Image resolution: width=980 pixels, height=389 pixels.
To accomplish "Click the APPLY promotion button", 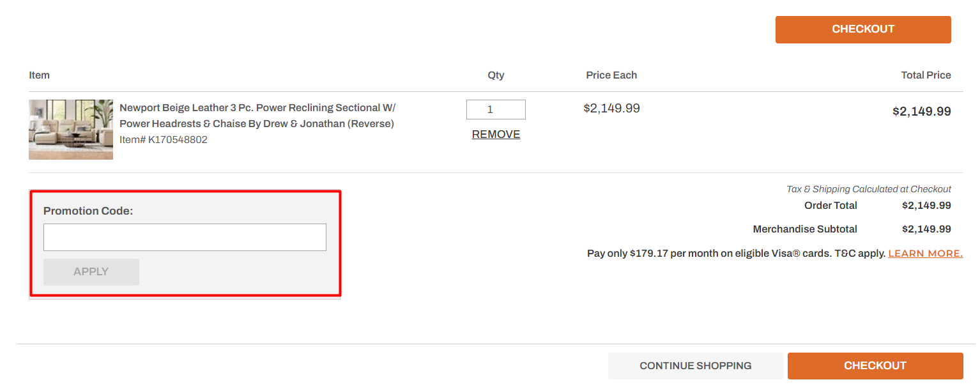I will [91, 272].
